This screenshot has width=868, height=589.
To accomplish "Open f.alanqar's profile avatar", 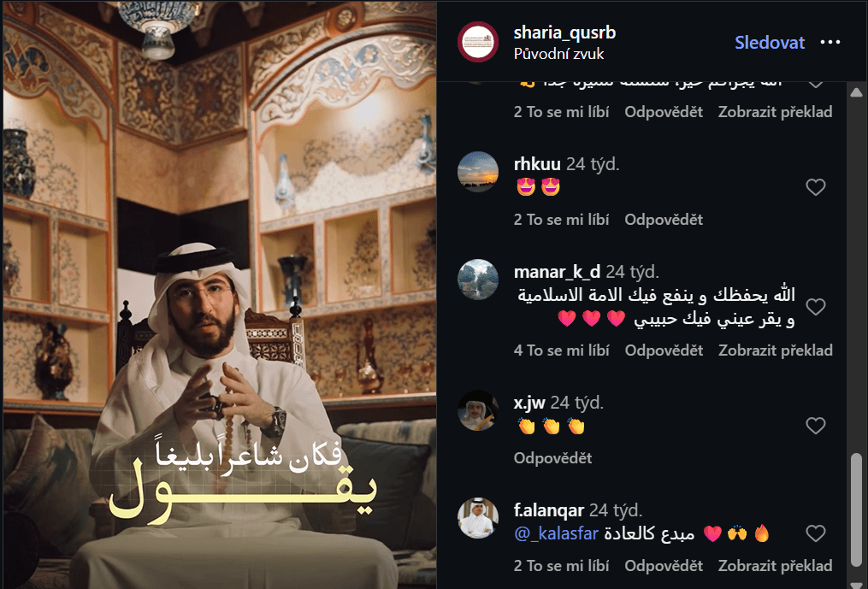I will (478, 518).
